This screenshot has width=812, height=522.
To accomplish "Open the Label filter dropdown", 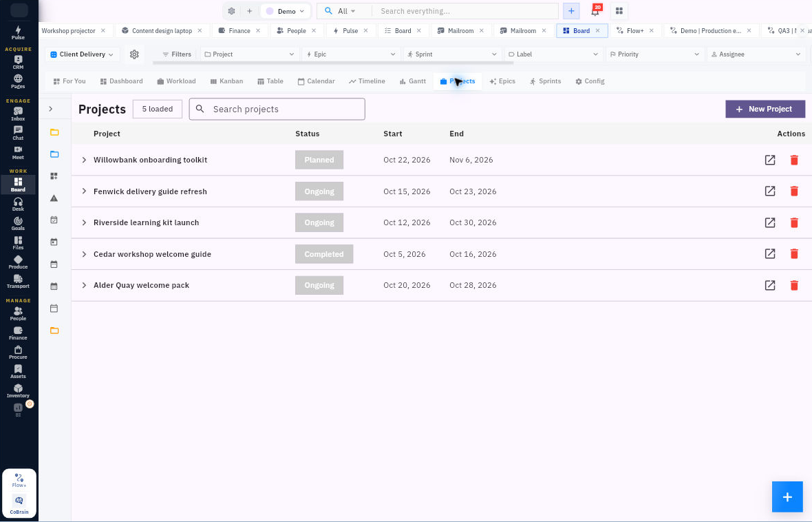I will pos(553,54).
